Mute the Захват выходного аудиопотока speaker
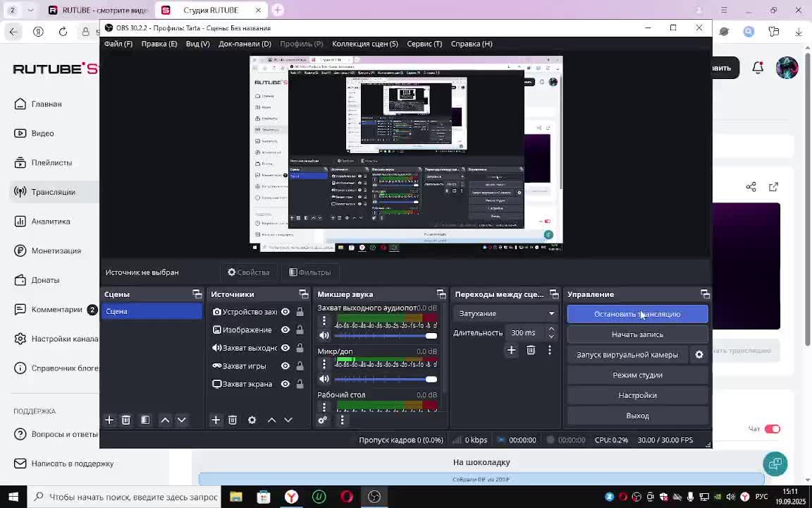This screenshot has width=812, height=508. click(x=324, y=335)
